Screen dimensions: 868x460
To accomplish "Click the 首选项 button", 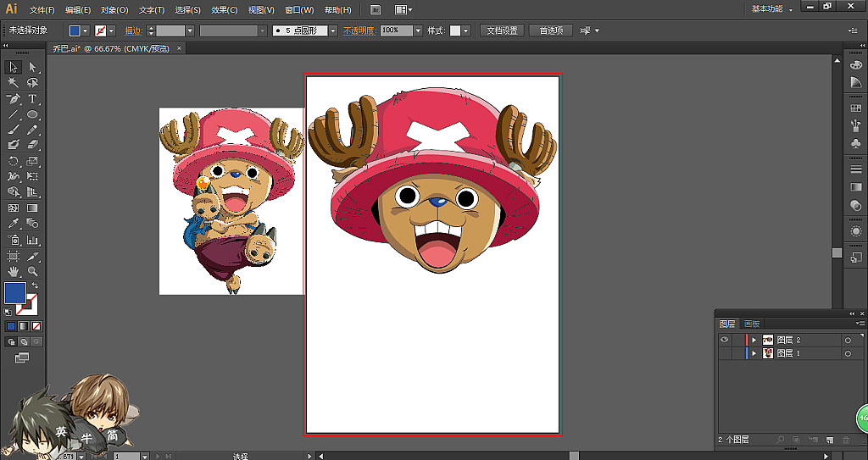I will click(x=550, y=30).
